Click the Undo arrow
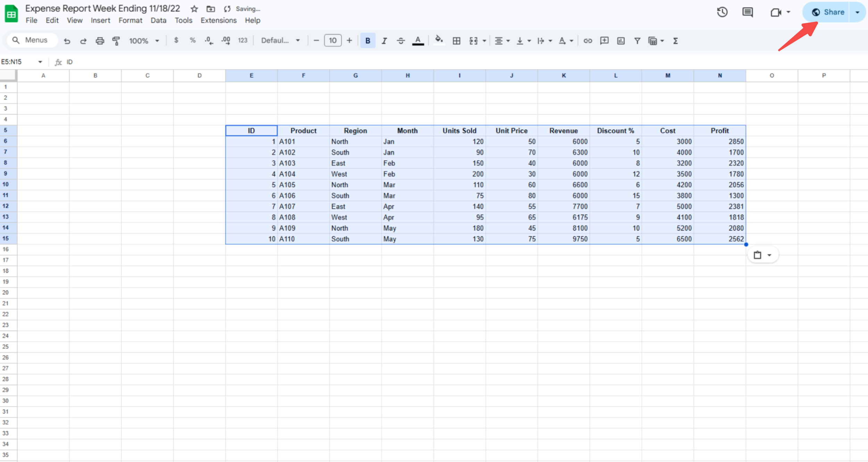868x462 pixels. point(67,41)
